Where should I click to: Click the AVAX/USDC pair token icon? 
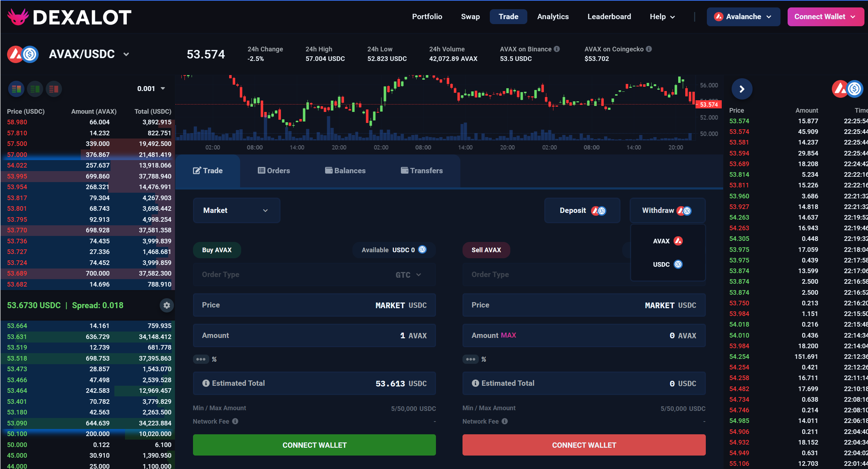(x=23, y=54)
